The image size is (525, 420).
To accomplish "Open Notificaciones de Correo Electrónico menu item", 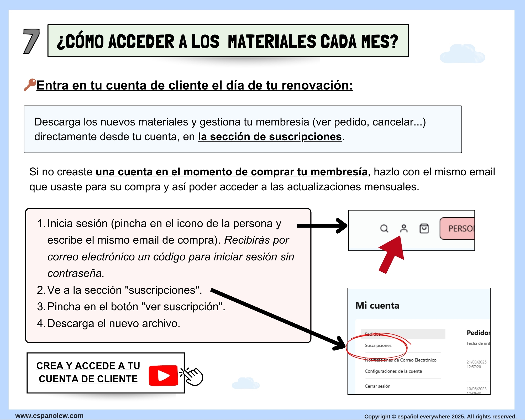I will point(401,360).
